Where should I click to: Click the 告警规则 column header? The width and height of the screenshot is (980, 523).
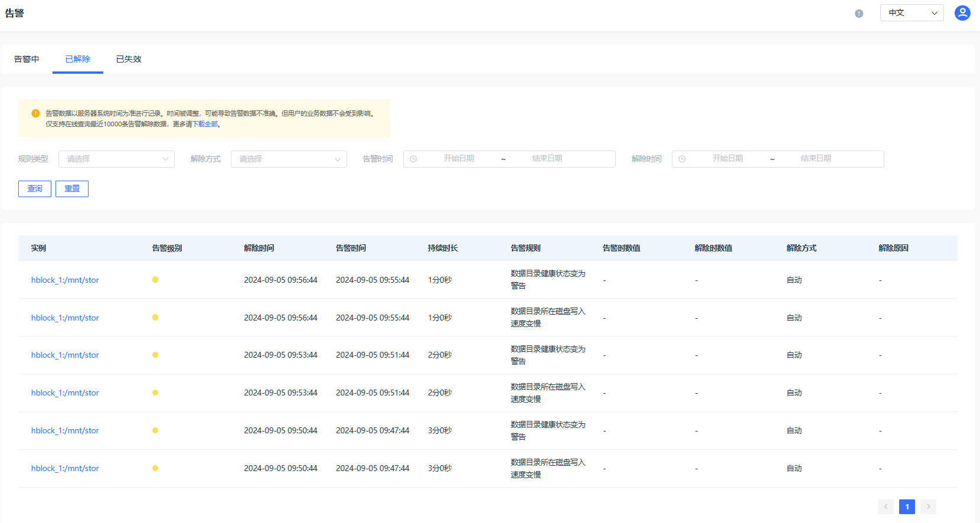(525, 249)
